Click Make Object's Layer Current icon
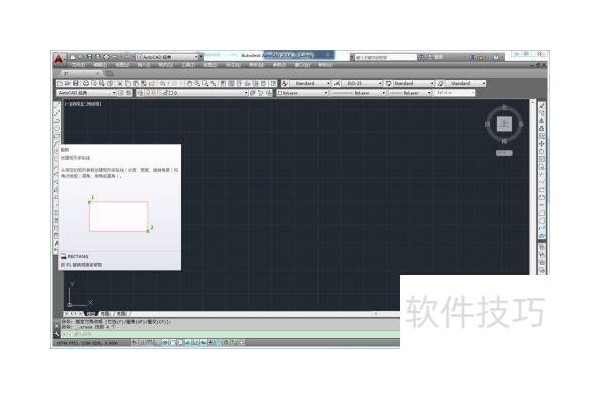Viewport: 600px width, 400px height. (x=253, y=93)
